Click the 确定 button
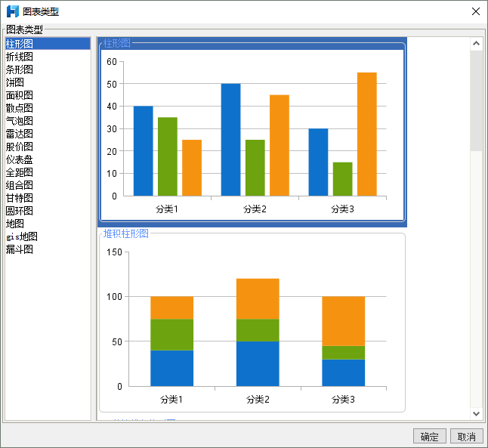 point(430,437)
